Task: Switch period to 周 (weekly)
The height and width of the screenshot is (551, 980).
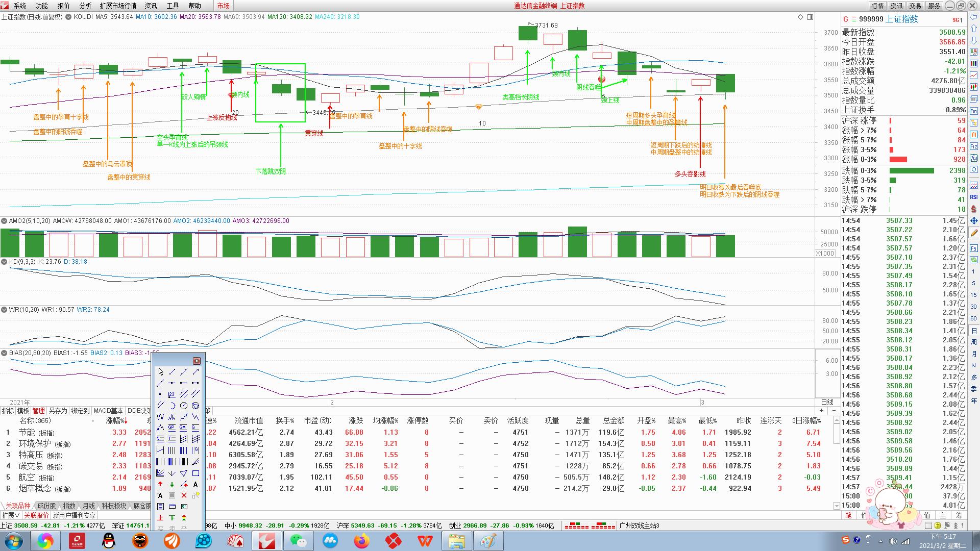Action: tap(974, 342)
